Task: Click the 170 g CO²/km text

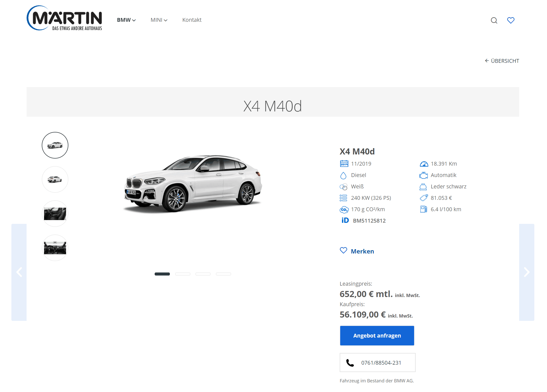Action: click(368, 209)
